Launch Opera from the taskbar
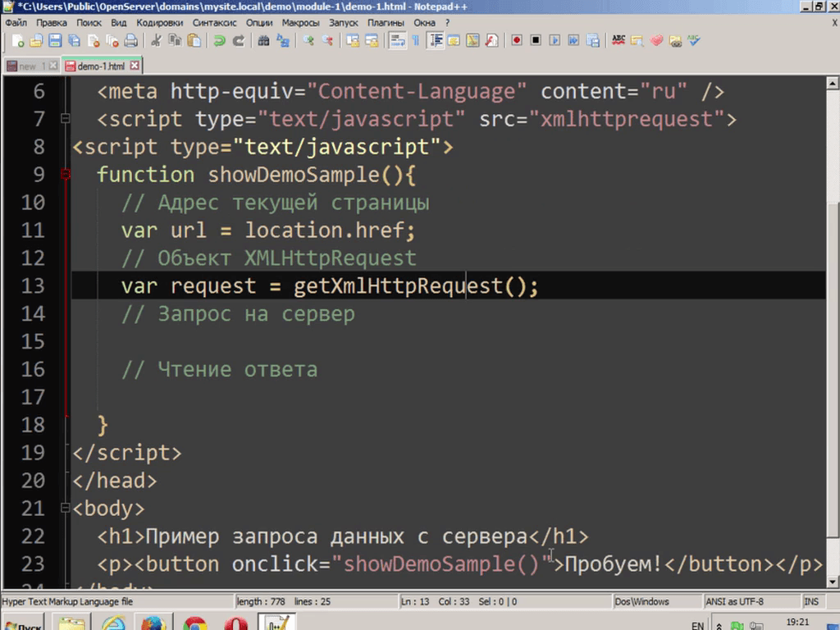840x630 pixels. [236, 623]
